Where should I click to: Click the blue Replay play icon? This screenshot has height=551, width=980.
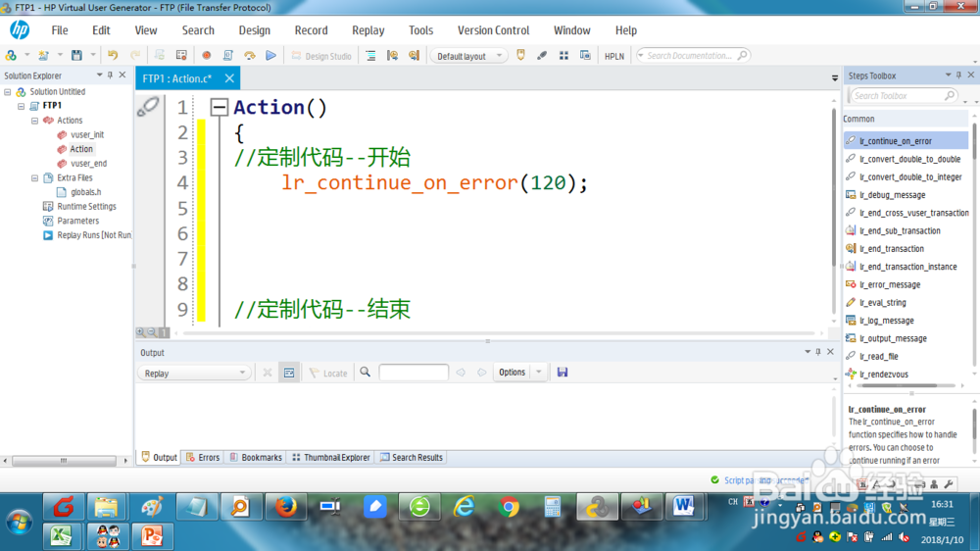pos(270,55)
